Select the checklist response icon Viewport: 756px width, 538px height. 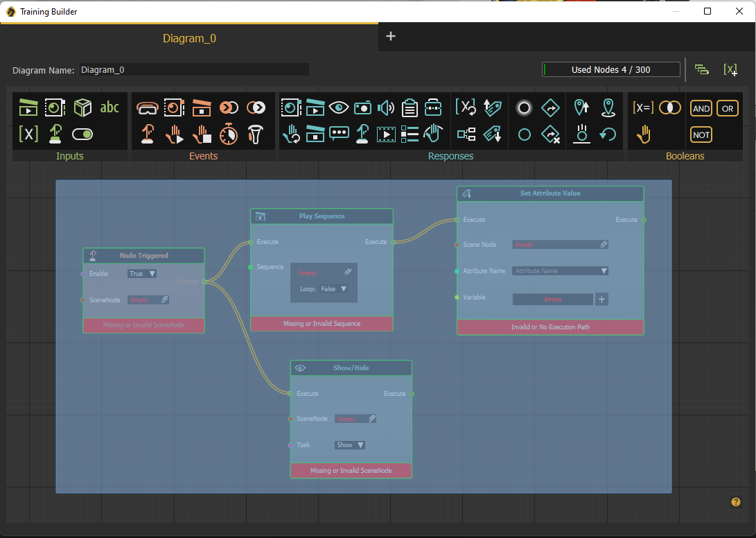coord(410,134)
